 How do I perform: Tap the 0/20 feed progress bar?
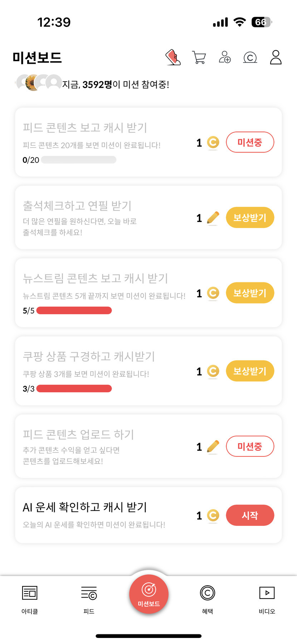tap(79, 160)
